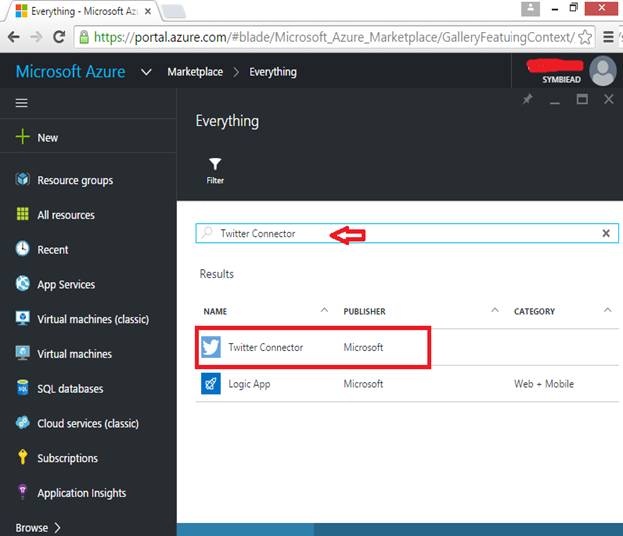Image resolution: width=623 pixels, height=536 pixels.
Task: Click Web + Mobile category cell
Action: 544,384
